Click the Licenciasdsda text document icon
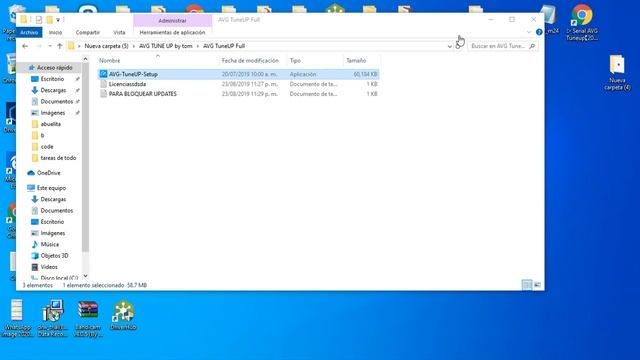The image size is (640, 360). pos(103,84)
